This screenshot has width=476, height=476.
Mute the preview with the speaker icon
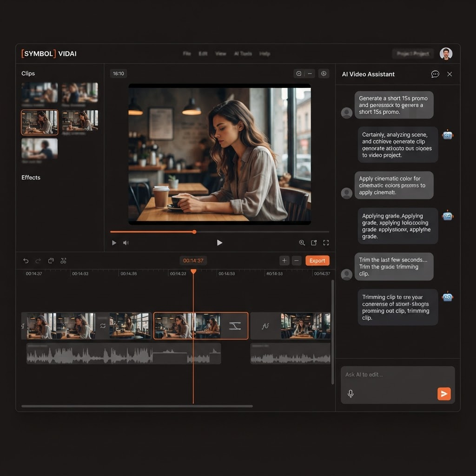pos(126,243)
